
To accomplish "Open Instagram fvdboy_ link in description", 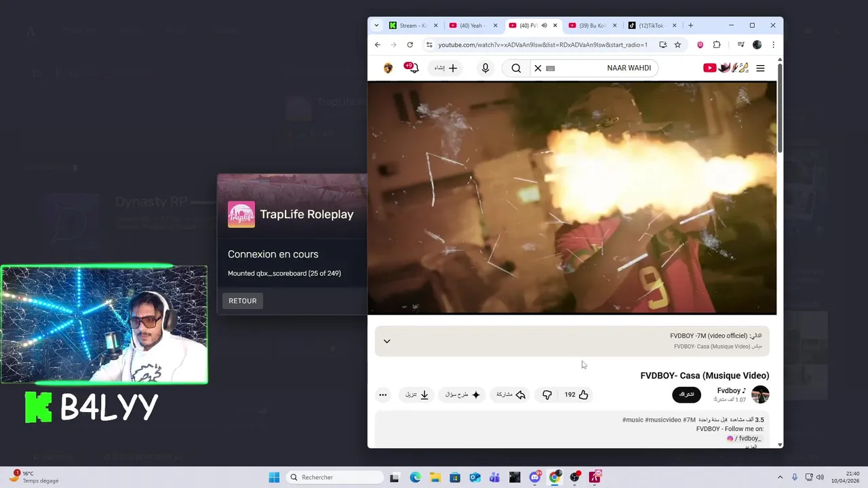I will pos(744,439).
